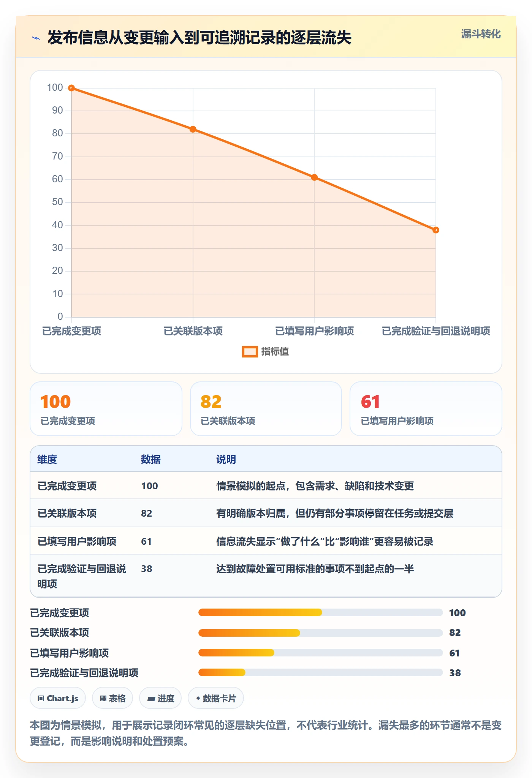Click the progress value 82 beside bar
Viewport: 532px width, 778px height.
[x=455, y=633]
